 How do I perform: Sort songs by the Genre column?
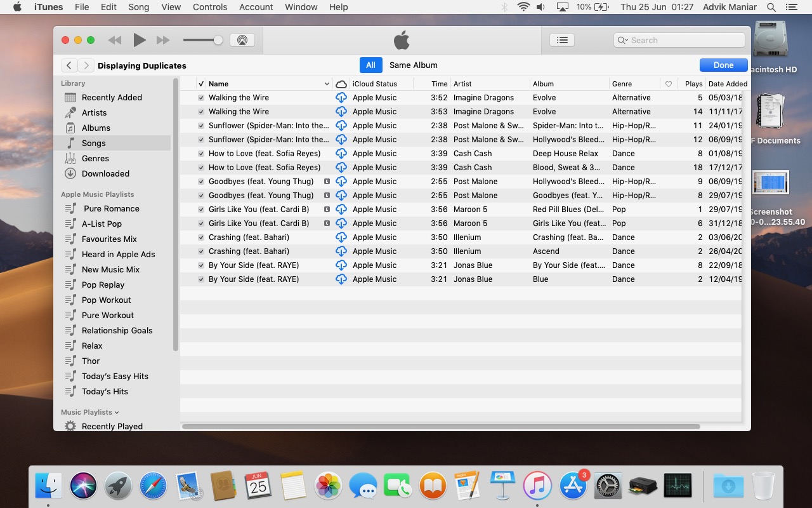coord(622,84)
